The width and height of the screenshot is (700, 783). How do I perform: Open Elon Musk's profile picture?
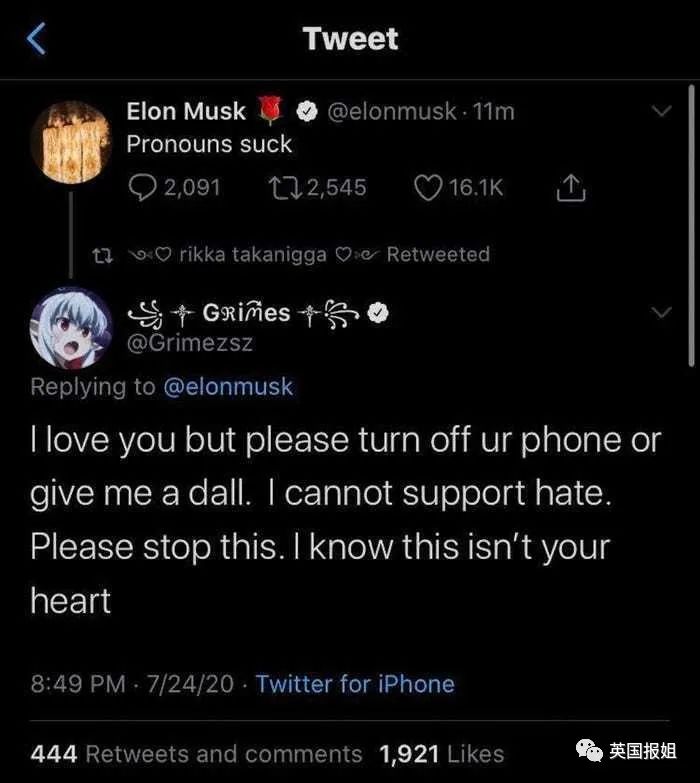(x=72, y=141)
